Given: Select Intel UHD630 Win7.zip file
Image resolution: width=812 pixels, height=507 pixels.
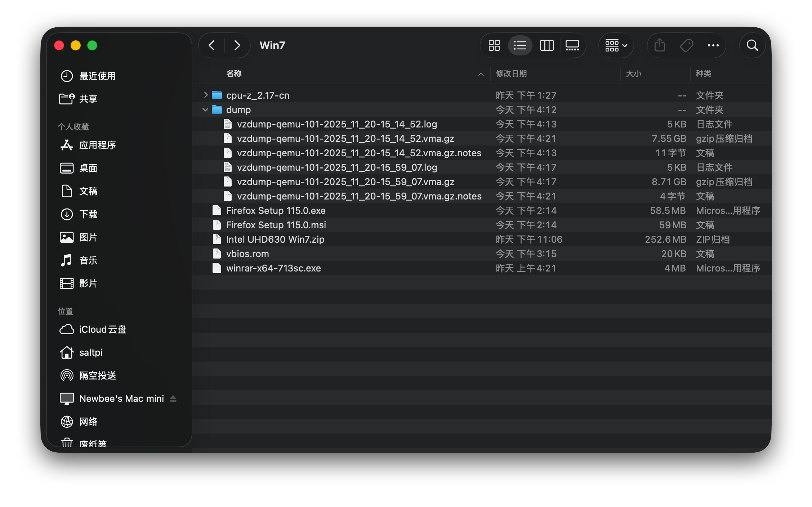Looking at the screenshot, I should click(x=275, y=239).
